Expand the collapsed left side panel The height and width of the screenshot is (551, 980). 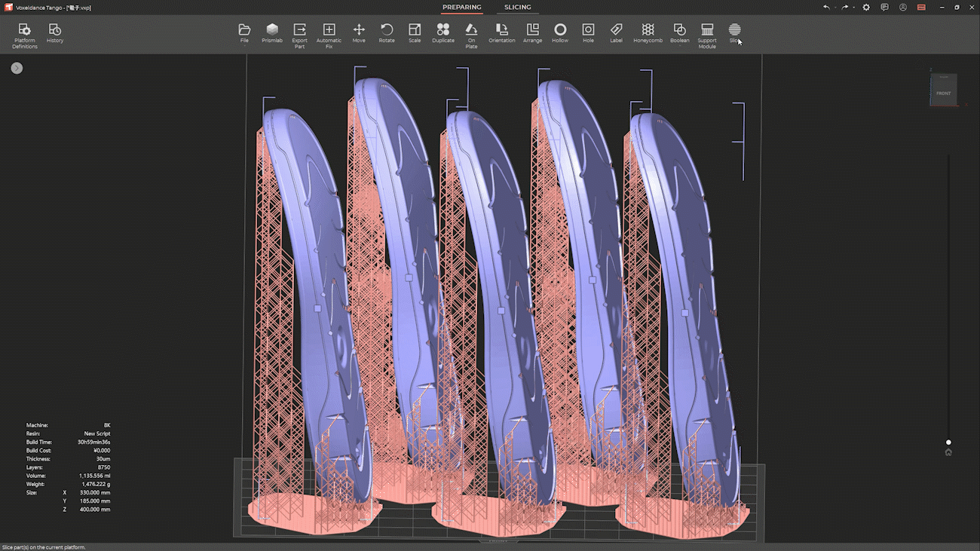point(17,68)
